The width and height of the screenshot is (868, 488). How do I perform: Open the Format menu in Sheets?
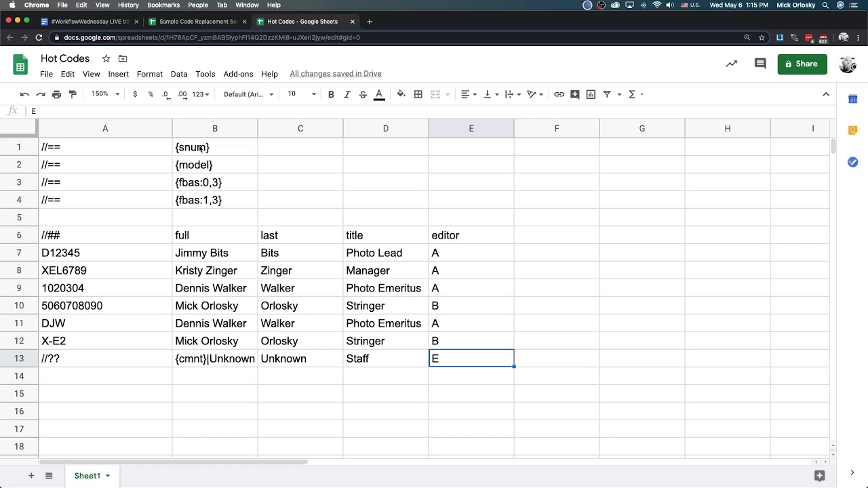pyautogui.click(x=150, y=74)
